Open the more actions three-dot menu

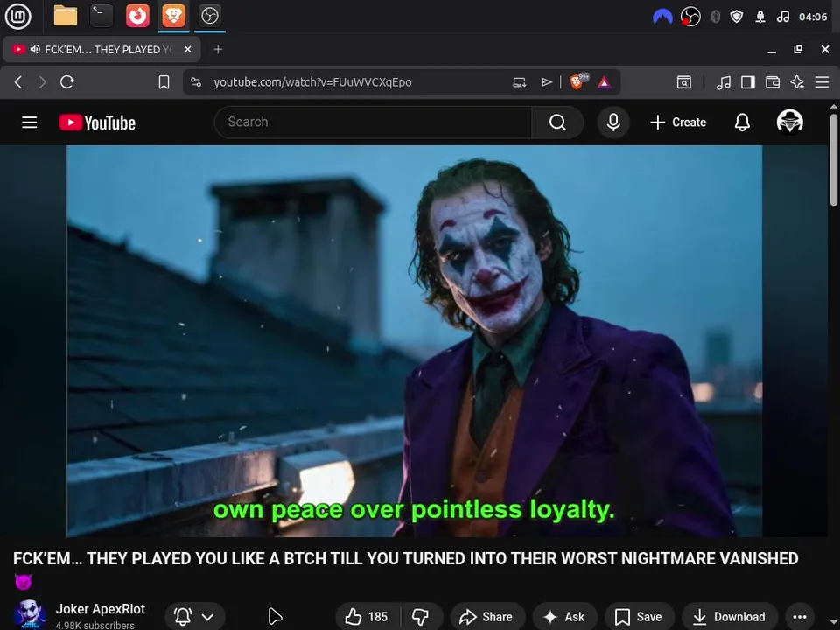pos(799,617)
